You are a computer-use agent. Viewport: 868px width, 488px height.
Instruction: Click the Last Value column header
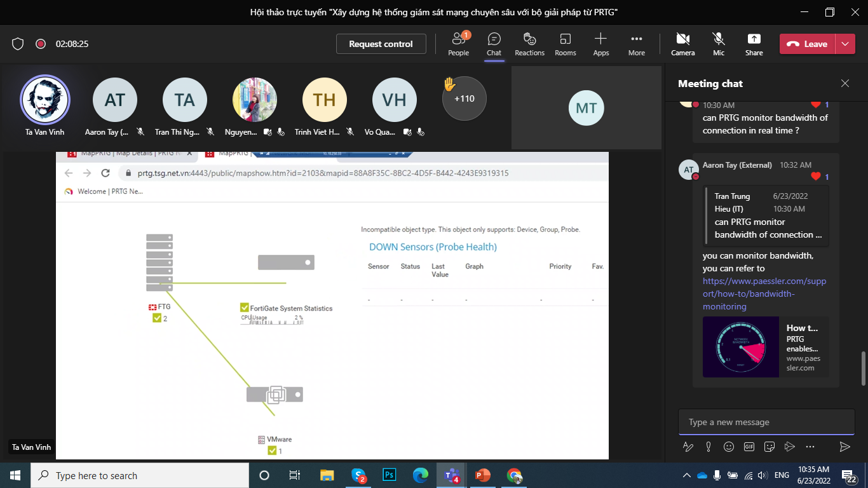[440, 270]
